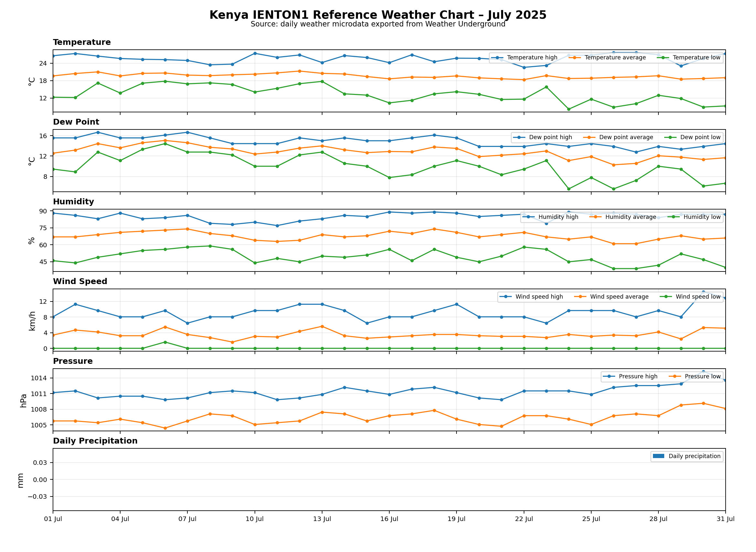756x552 pixels.
Task: Click the 'hPa' y-axis unit label
Action: (x=23, y=400)
